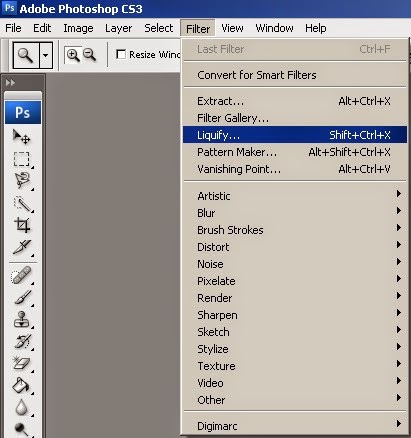Select the Healing Brush tool

[21, 275]
